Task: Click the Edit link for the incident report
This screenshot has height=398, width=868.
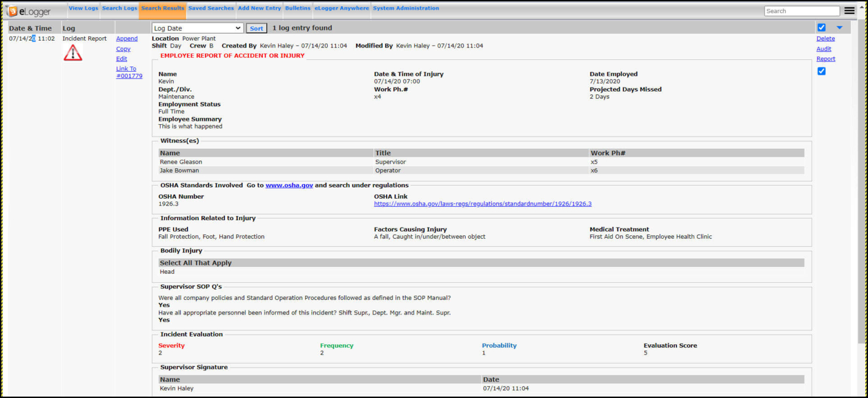Action: (x=121, y=58)
